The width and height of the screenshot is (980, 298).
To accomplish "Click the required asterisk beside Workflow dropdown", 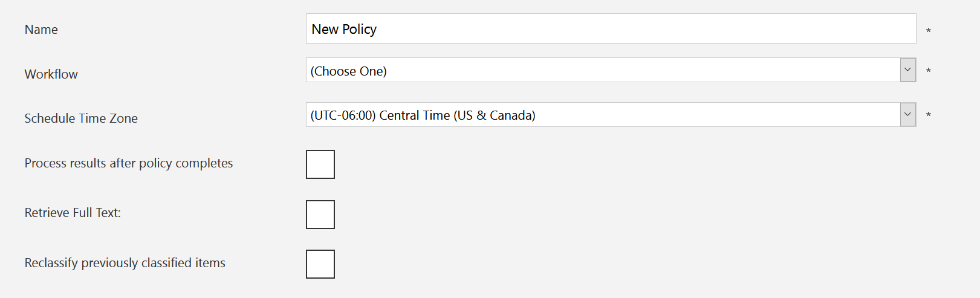I will point(929,71).
